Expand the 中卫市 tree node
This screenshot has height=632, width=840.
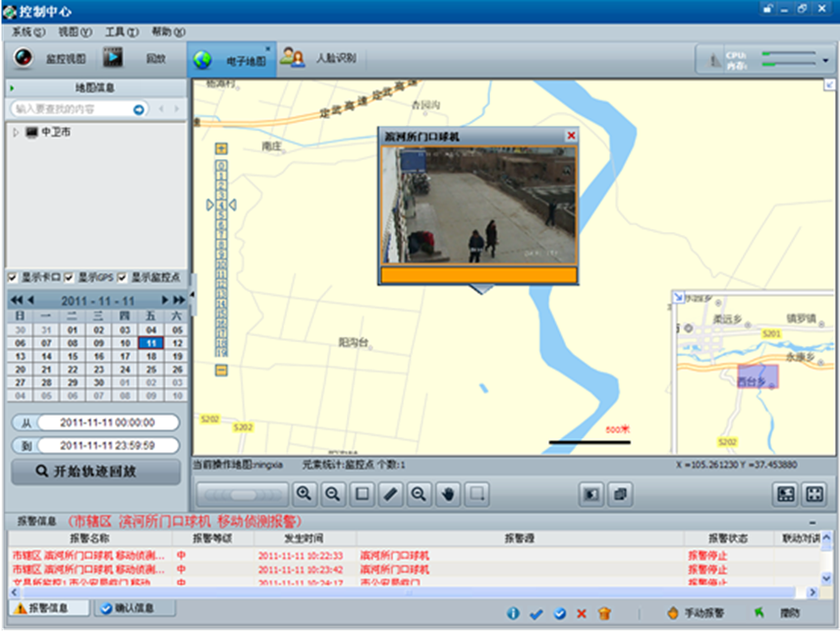coord(16,132)
